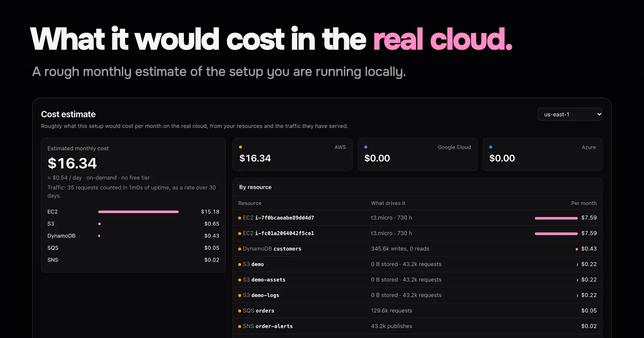
Task: Click the S3 demo-assets resource row
Action: tap(417, 280)
